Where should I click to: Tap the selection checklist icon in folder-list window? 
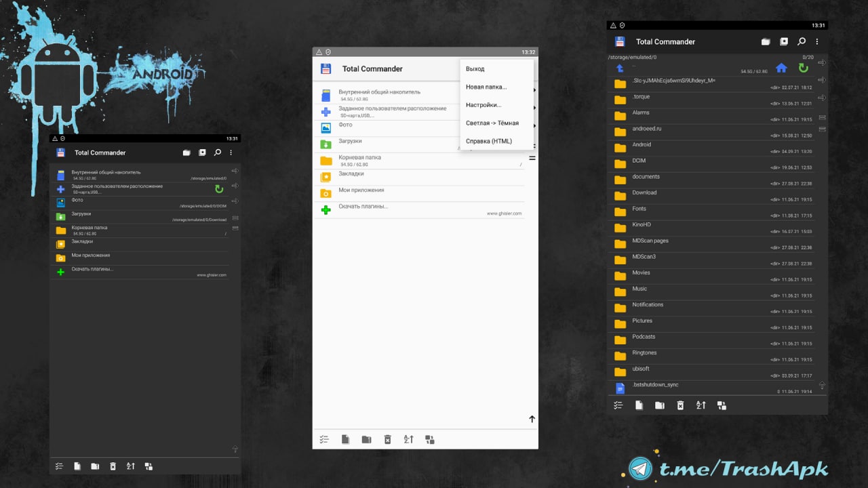(618, 405)
